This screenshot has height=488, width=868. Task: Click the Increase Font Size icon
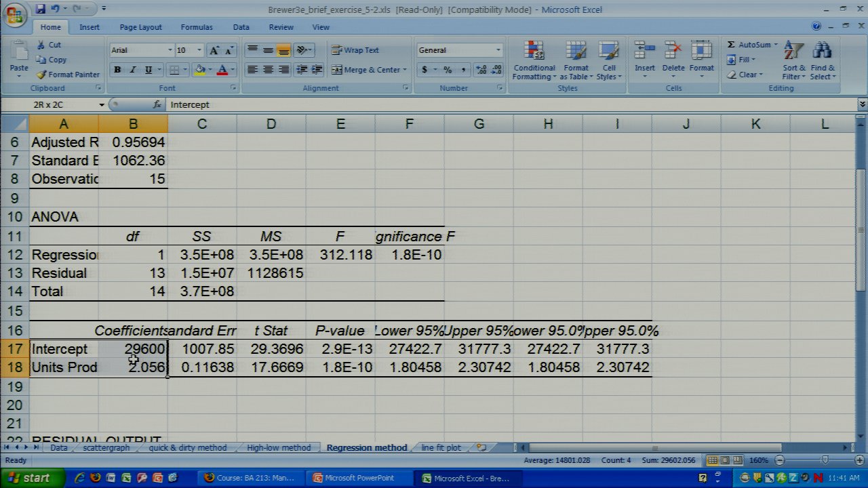tap(214, 51)
